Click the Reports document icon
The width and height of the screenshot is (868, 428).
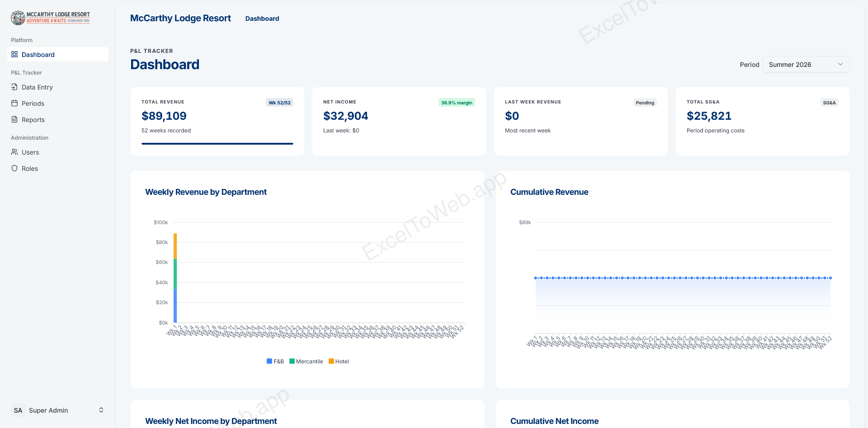tap(14, 119)
